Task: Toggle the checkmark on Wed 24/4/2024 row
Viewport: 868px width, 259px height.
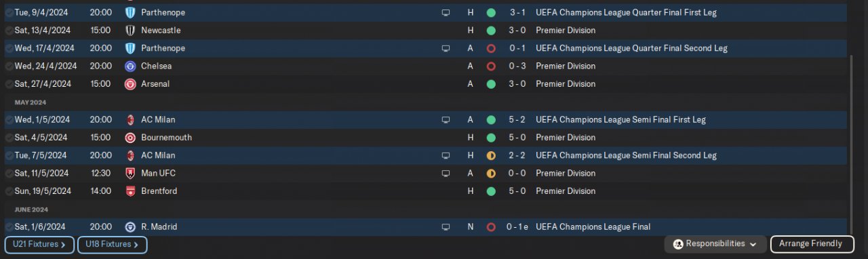Action: coord(9,66)
